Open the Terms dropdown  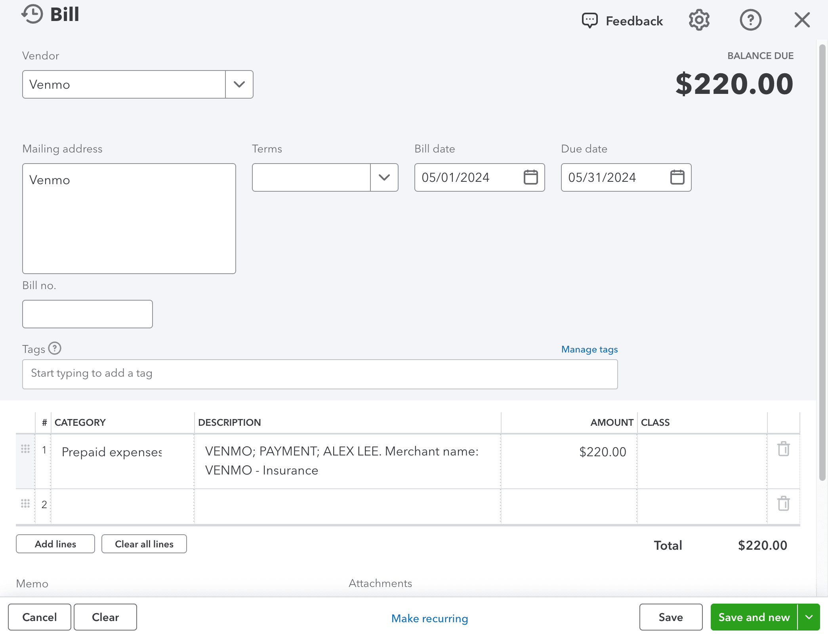coord(384,177)
